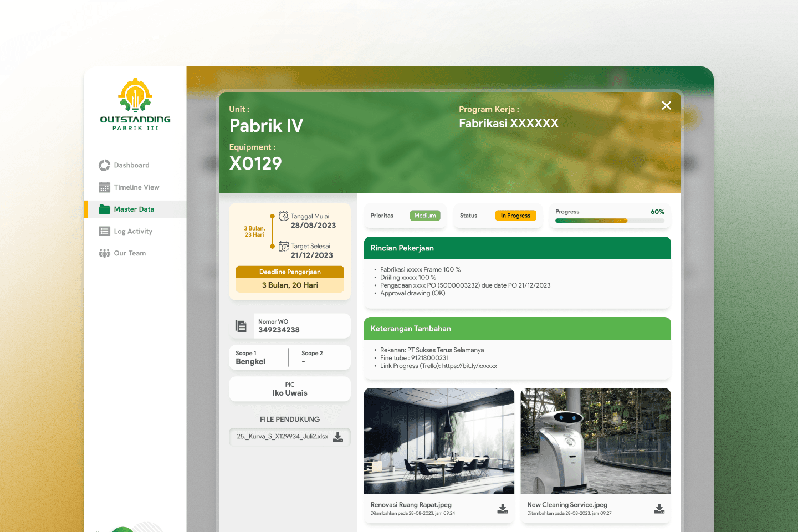The width and height of the screenshot is (798, 532).
Task: Click the Outstanding Pabrik III logo
Action: 135,105
